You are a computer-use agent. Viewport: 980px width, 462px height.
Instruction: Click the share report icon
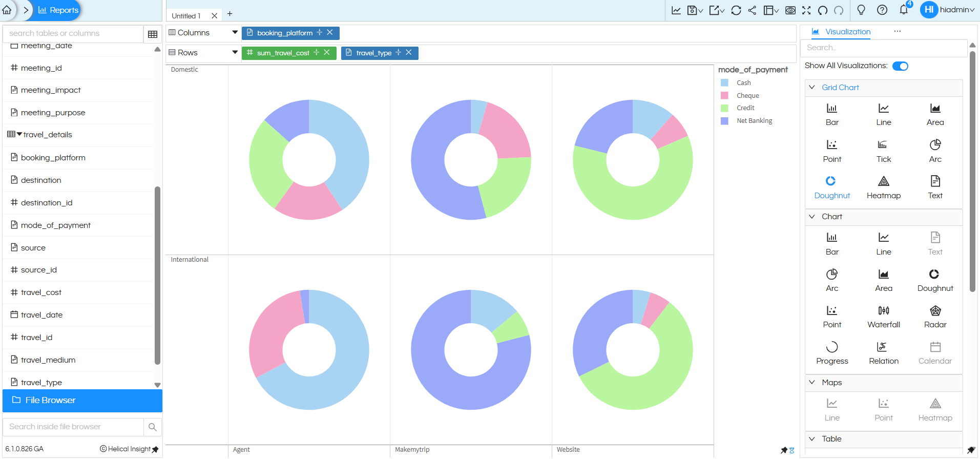[753, 10]
